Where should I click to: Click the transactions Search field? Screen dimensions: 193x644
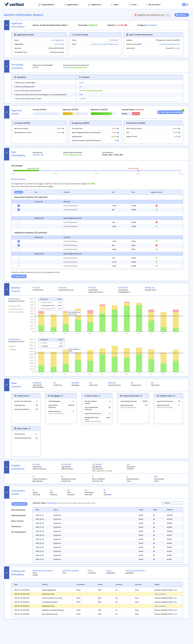[172, 503]
